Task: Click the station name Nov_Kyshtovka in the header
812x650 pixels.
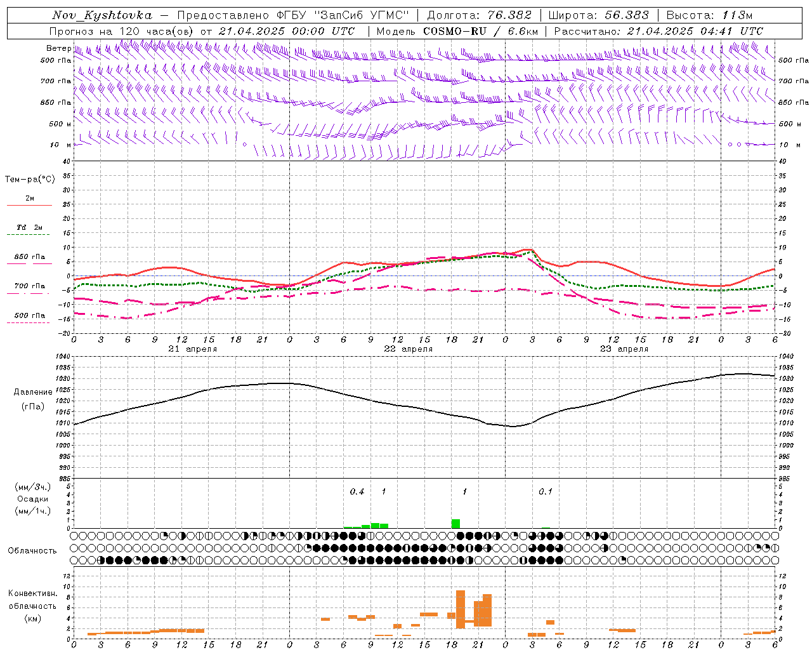Action: (102, 16)
